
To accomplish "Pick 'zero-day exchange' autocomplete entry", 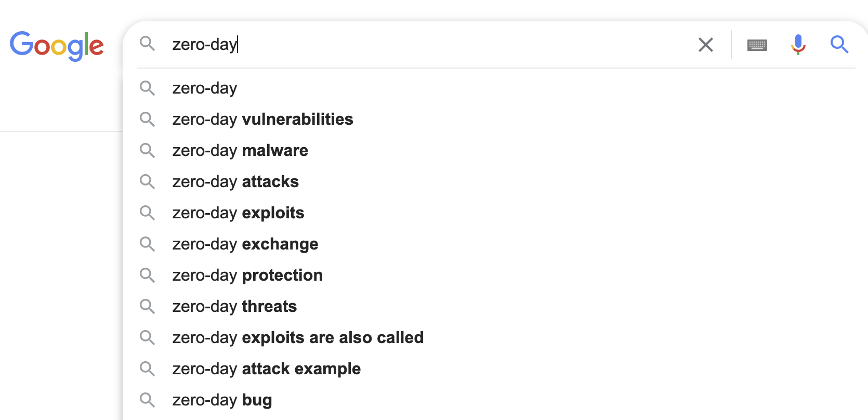I will tap(245, 244).
